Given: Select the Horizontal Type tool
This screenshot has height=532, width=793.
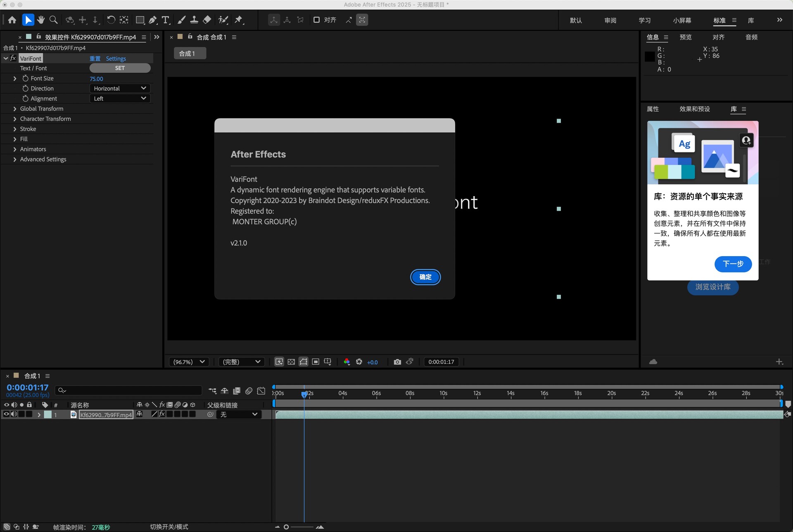Looking at the screenshot, I should pos(166,20).
